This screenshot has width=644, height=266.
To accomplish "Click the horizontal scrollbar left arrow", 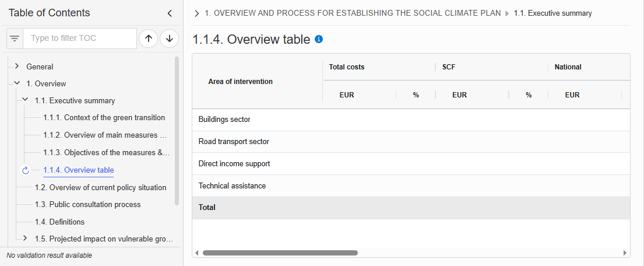I will [197, 253].
